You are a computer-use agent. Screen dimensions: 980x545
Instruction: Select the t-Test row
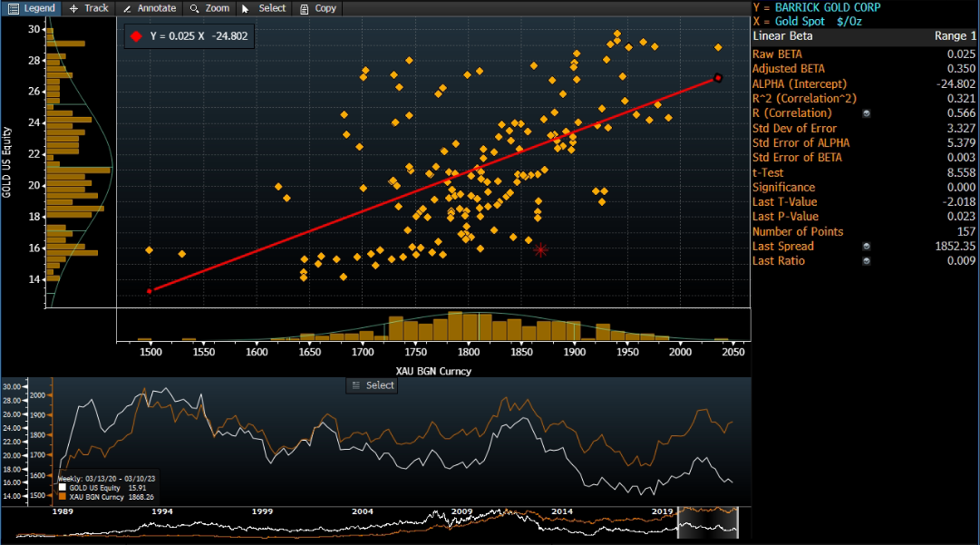coord(864,172)
